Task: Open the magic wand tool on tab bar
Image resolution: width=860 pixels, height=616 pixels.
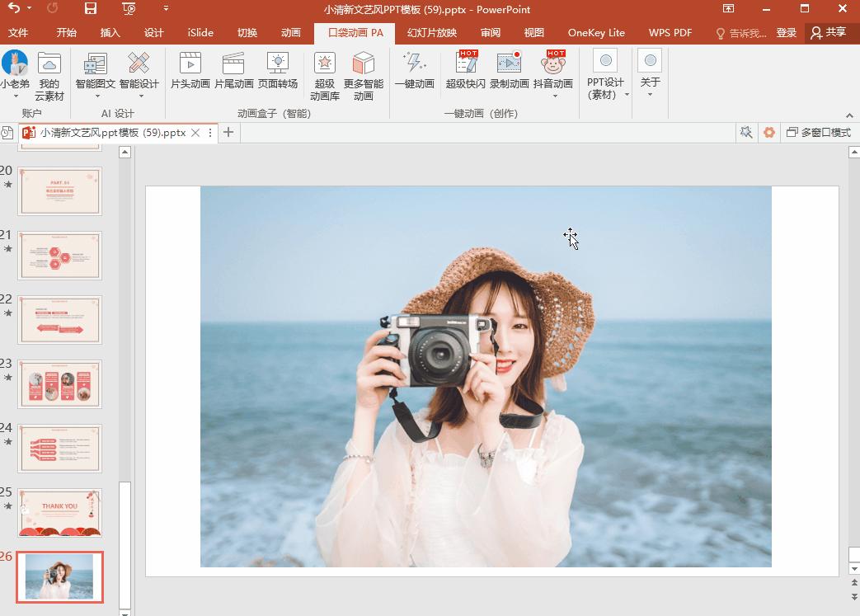Action: (x=746, y=132)
